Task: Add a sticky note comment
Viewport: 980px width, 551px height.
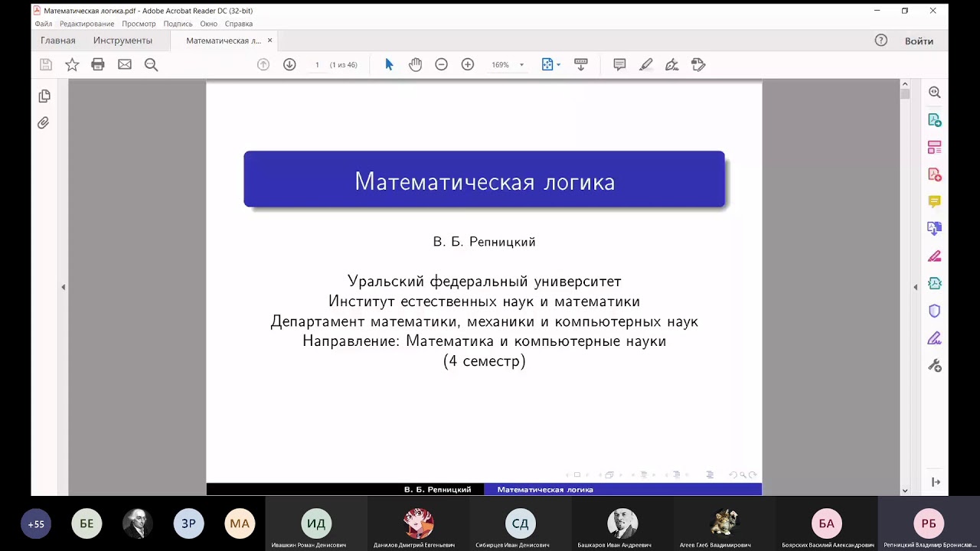Action: (620, 65)
